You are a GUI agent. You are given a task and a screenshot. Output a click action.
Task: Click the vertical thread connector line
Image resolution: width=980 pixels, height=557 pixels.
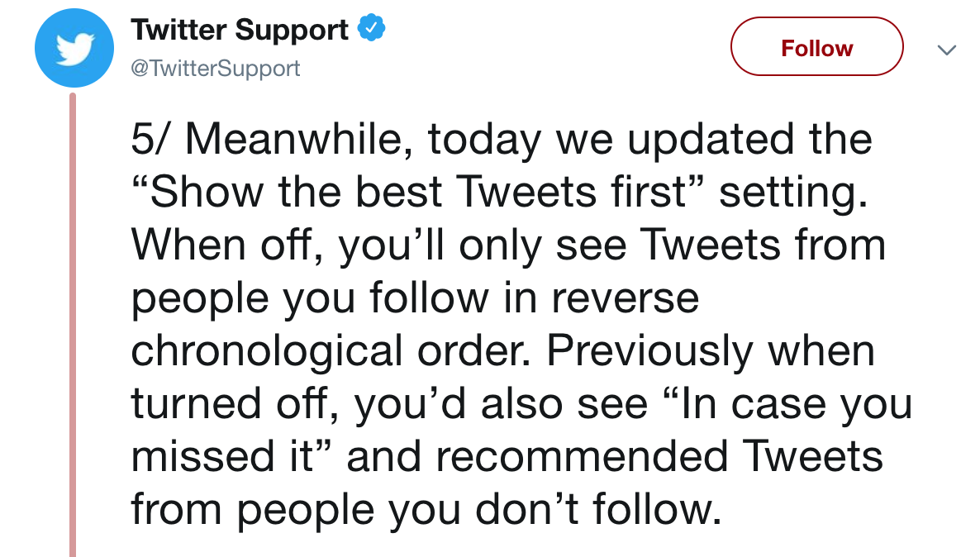tap(73, 325)
